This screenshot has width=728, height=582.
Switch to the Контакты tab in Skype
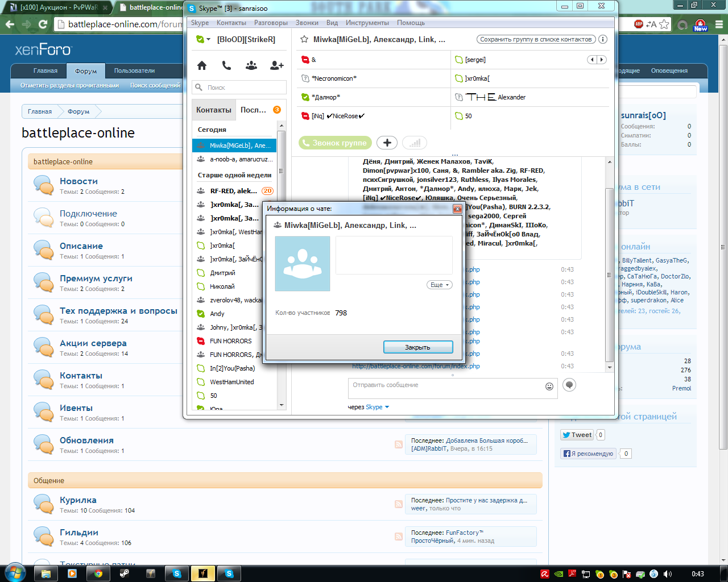214,110
